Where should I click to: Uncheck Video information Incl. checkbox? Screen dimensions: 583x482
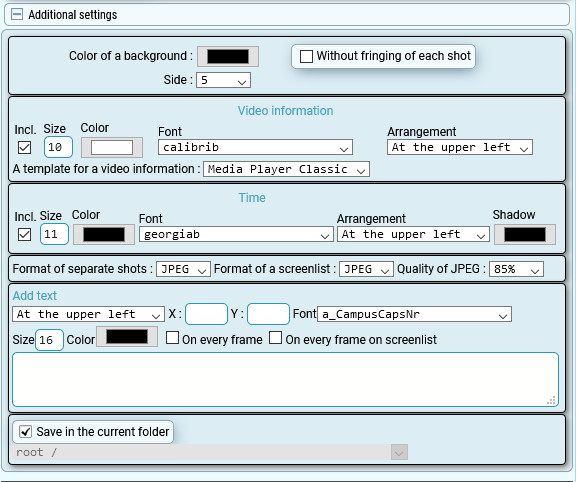[25, 147]
